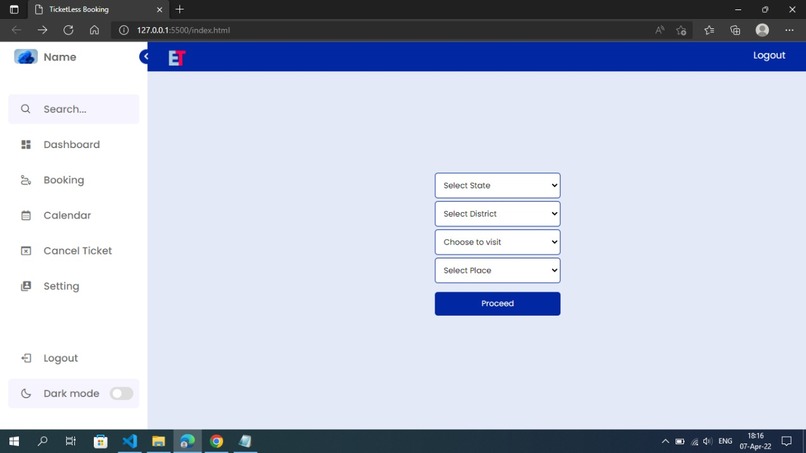Click the taskbar clock showing 18:16
This screenshot has width=806, height=453.
click(756, 441)
